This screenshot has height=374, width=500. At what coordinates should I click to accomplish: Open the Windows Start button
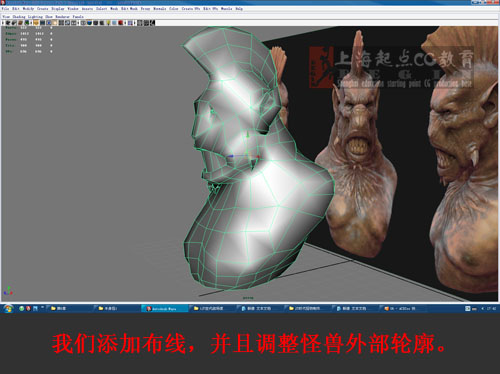click(8, 309)
